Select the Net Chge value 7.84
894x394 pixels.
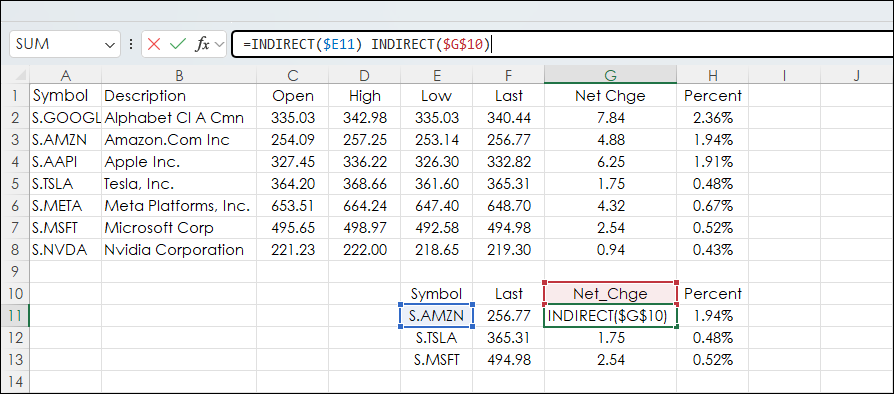click(x=611, y=117)
